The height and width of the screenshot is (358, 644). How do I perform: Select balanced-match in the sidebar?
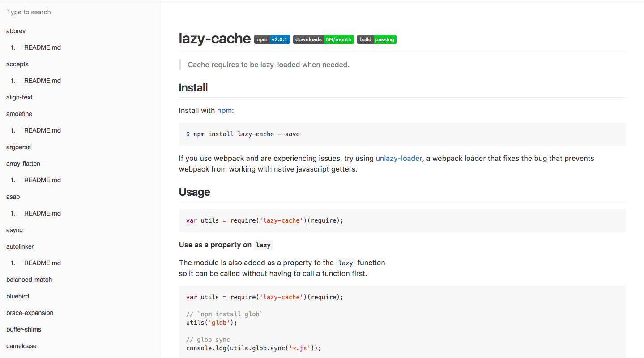click(x=29, y=280)
